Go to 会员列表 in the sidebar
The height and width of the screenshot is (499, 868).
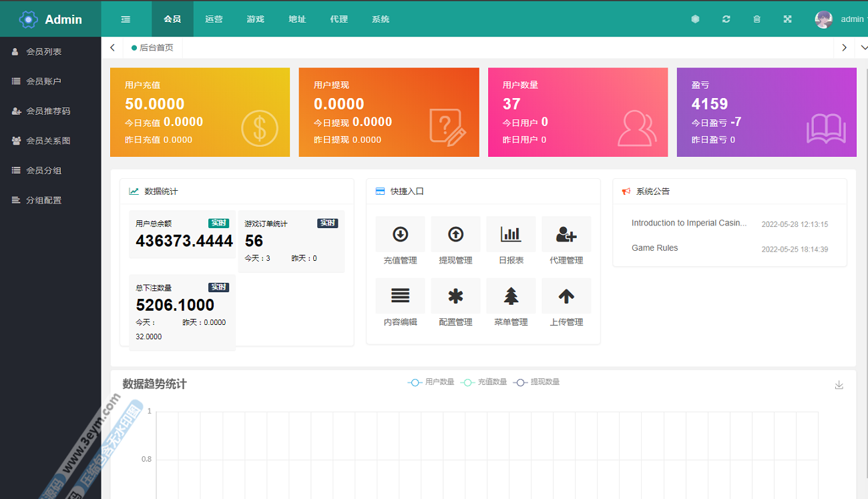point(44,51)
